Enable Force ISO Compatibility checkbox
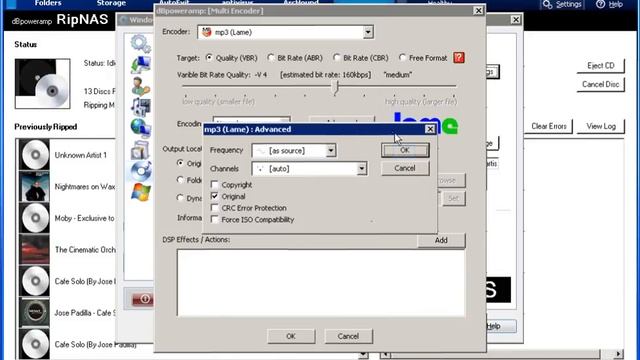The height and width of the screenshot is (360, 640). [214, 219]
